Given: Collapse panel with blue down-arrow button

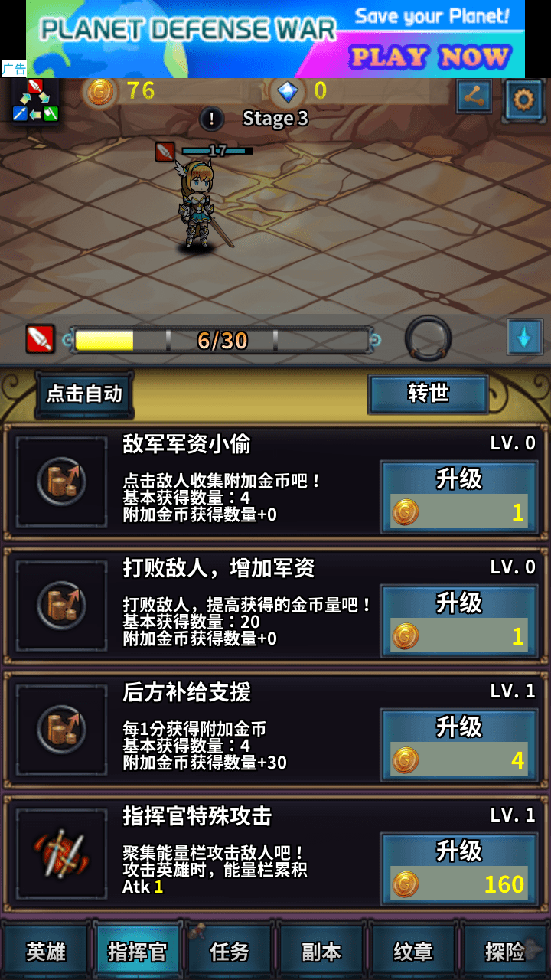Looking at the screenshot, I should [524, 337].
